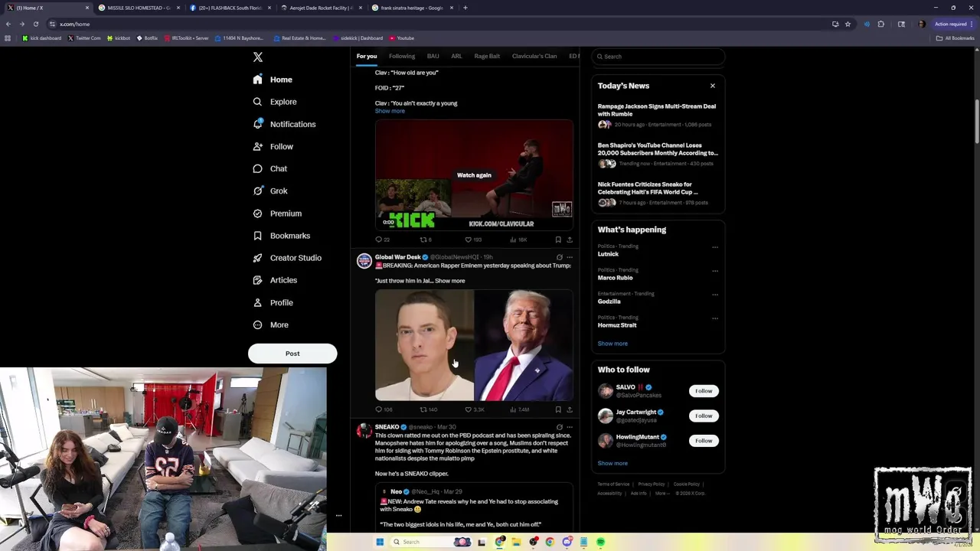Screen dimensions: 980x551
Task: Open the Windows Start menu
Action: (x=380, y=542)
